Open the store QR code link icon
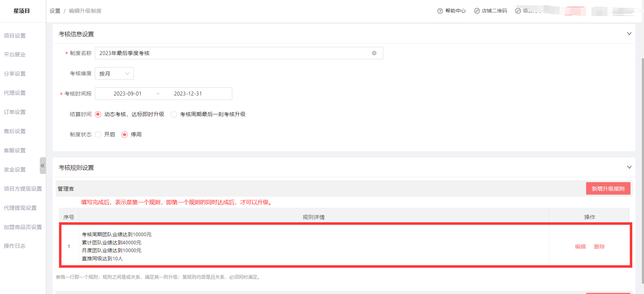Screen dimensions: 644x294 (477, 11)
